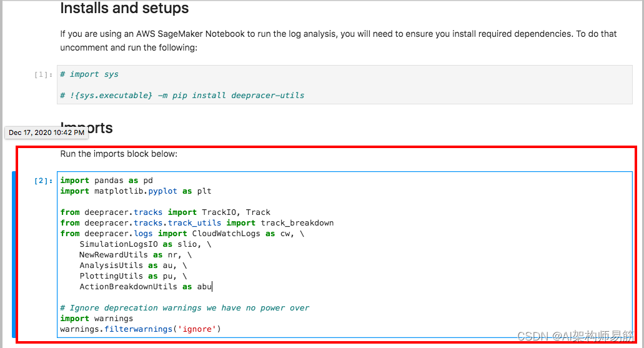Image resolution: width=644 pixels, height=348 pixels.
Task: Click the 'Dec 17, 2020 10:42 PM' tooltip
Action: point(46,133)
